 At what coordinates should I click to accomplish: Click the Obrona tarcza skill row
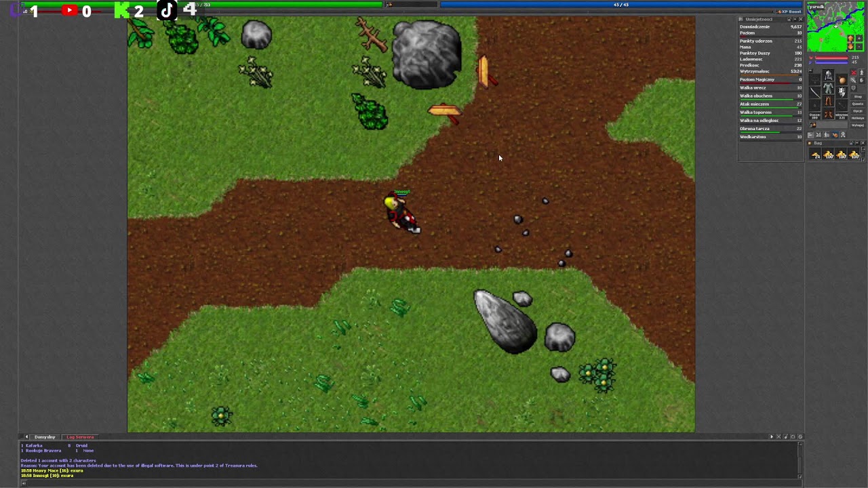pos(770,128)
